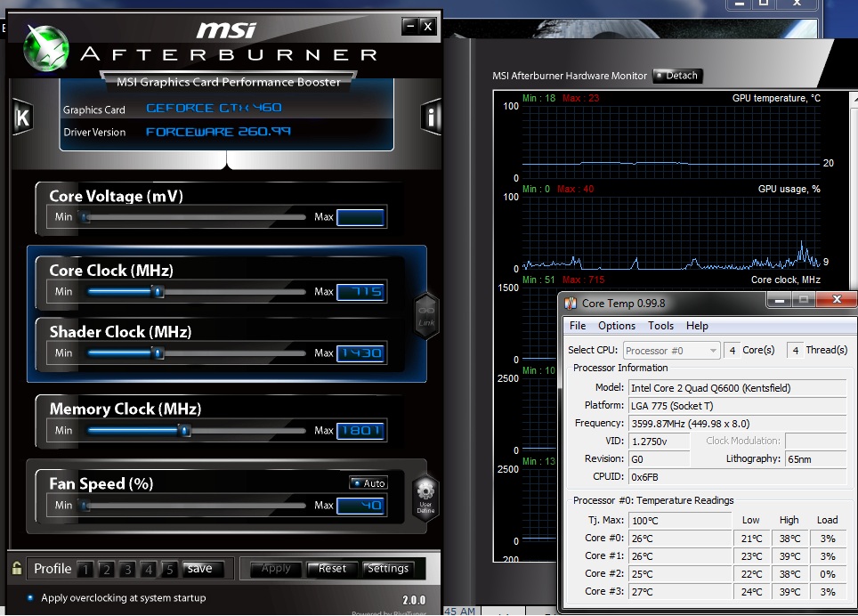Toggle fan speed Auto mode

tap(368, 483)
